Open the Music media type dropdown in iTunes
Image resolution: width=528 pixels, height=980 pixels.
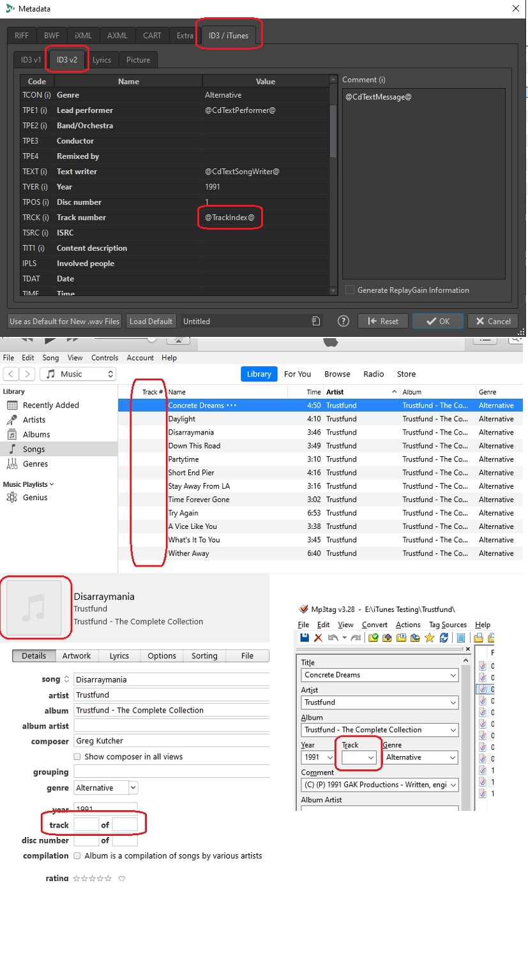[78, 374]
